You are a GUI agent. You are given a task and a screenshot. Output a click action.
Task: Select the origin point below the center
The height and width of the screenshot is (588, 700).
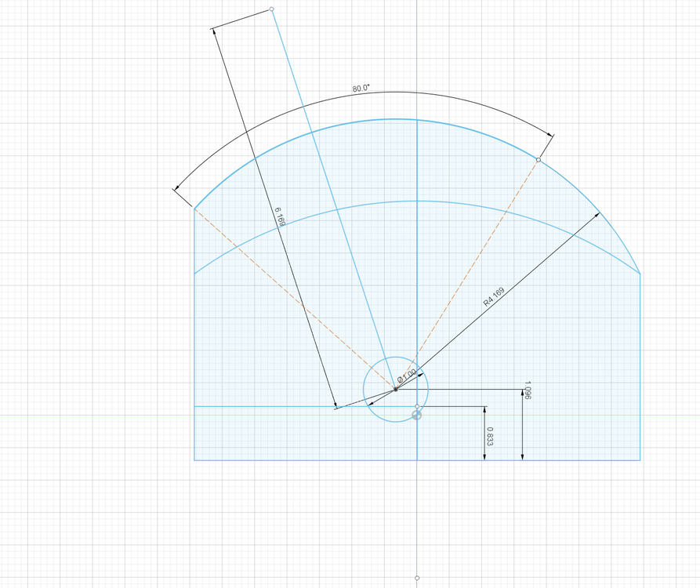[x=416, y=415]
